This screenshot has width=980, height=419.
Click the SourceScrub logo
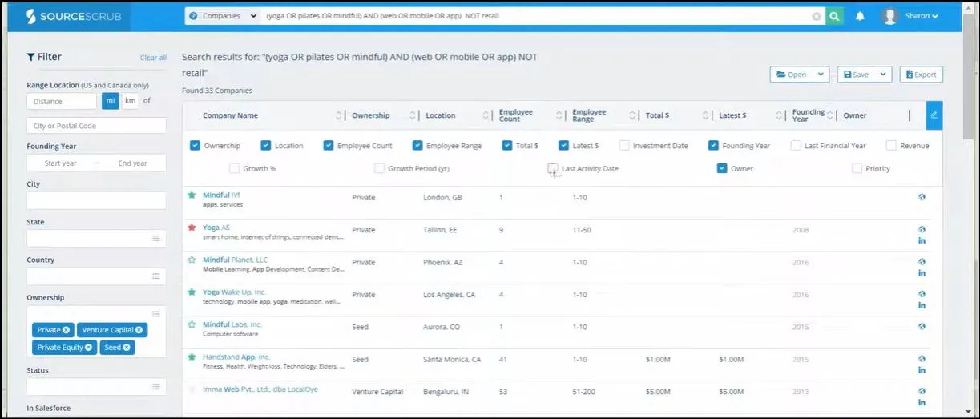74,16
